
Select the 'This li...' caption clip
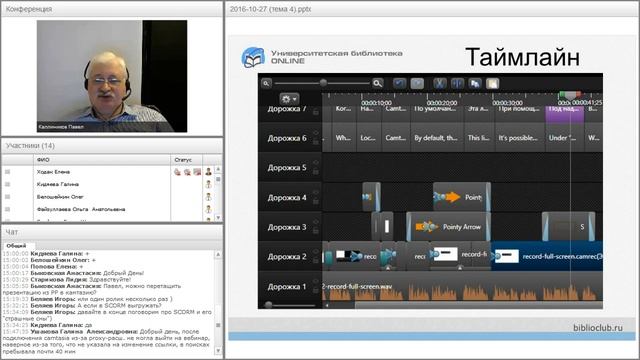point(479,138)
